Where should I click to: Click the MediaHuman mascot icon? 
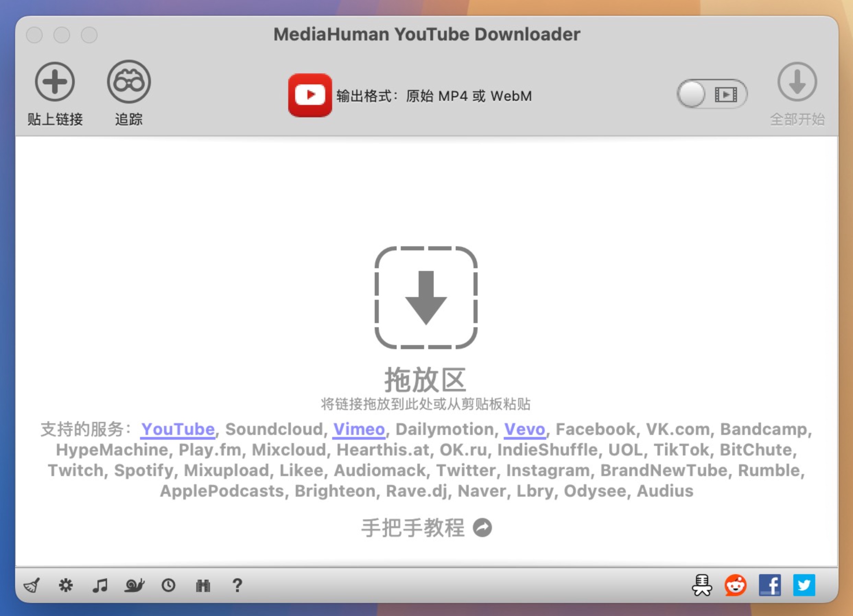tap(701, 585)
